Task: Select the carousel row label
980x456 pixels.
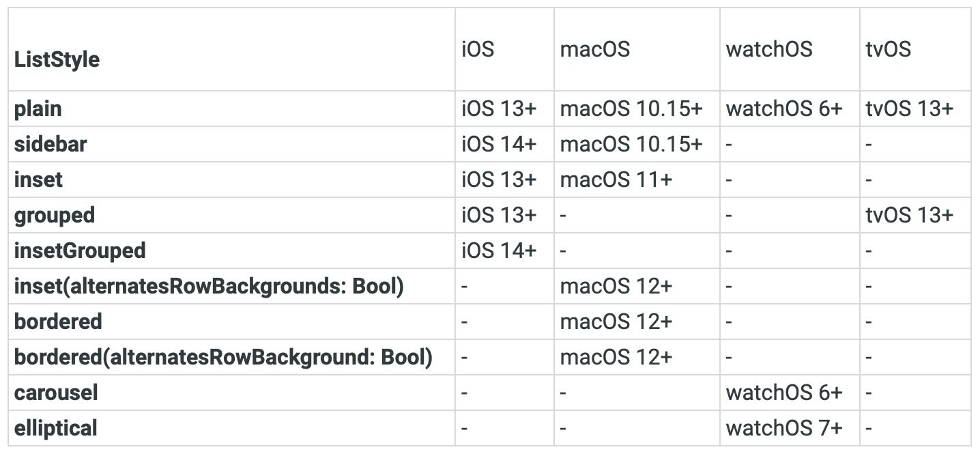Action: [56, 393]
